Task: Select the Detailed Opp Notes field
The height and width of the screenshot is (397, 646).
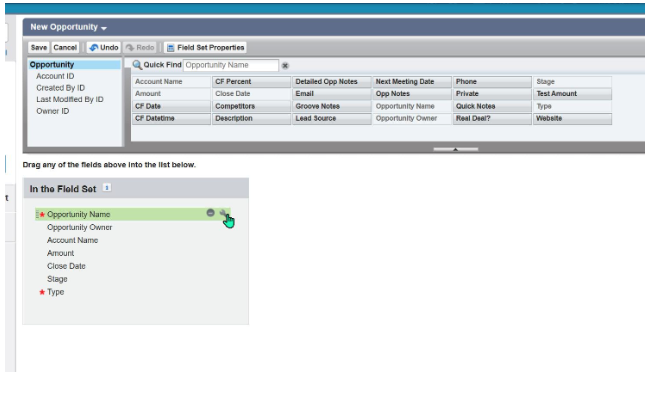Action: point(332,82)
